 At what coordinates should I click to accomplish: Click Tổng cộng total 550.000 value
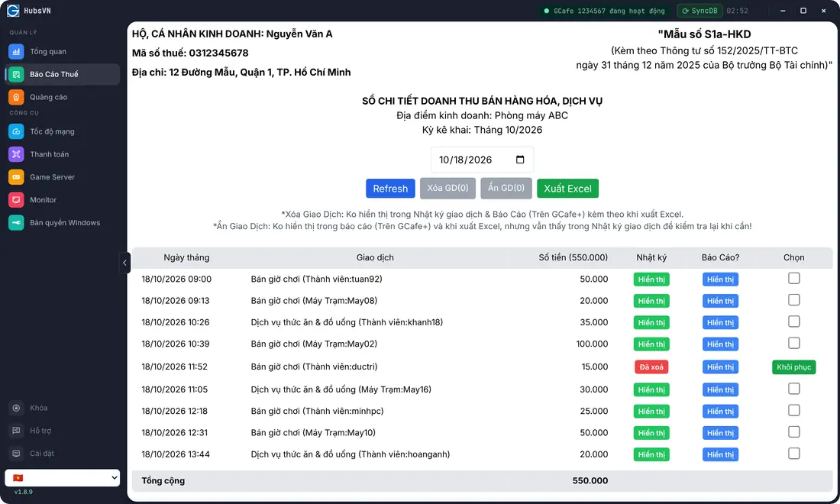[590, 480]
